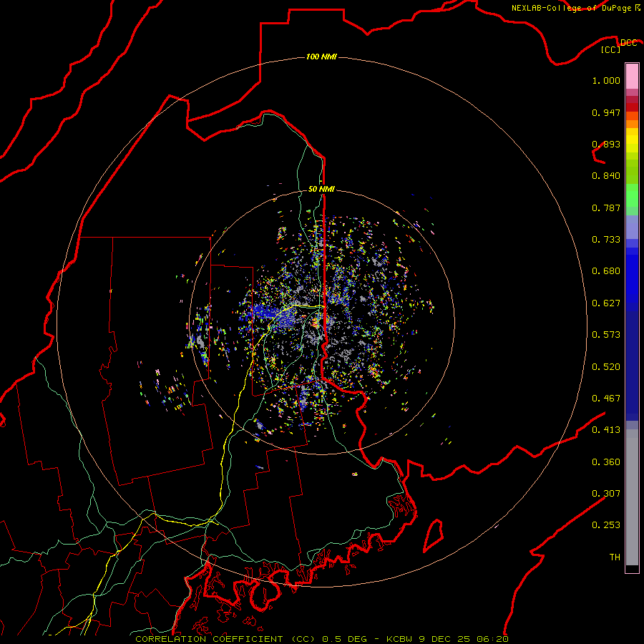This screenshot has height=644, width=644.
Task: Click the 0.413 color scale value
Action: (x=606, y=430)
